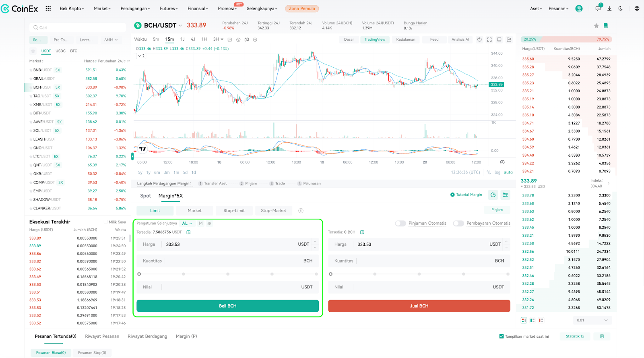This screenshot has height=358, width=644.
Task: Enter fullscreen chart mode
Action: 489,39
